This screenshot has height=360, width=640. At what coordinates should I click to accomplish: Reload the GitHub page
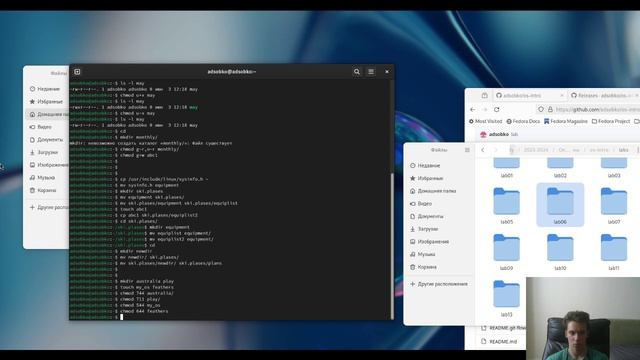tap(496, 109)
